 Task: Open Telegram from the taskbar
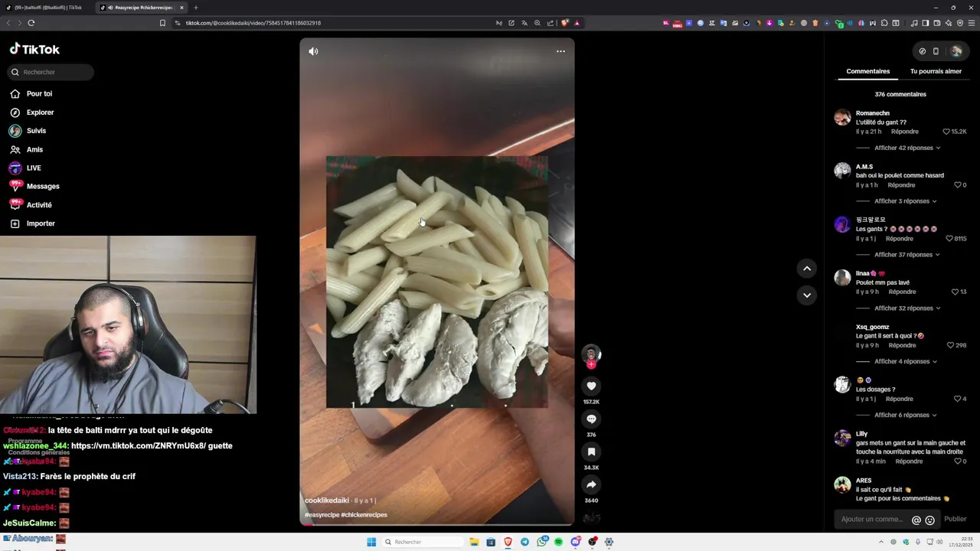click(524, 542)
